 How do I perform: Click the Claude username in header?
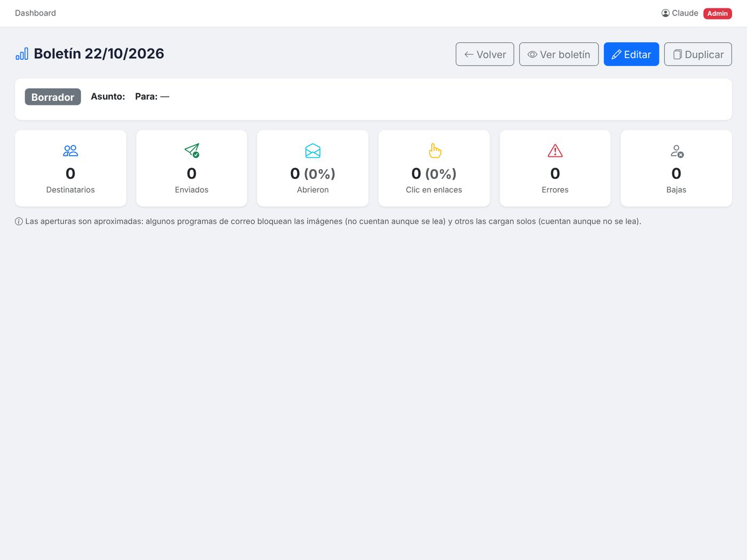[685, 13]
